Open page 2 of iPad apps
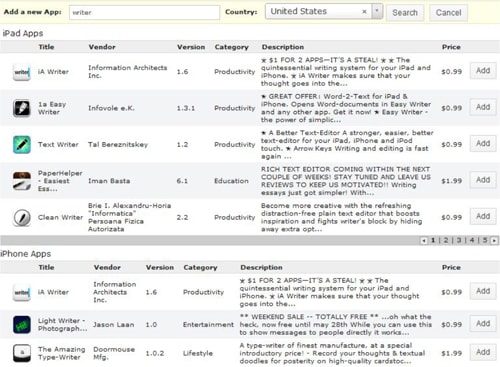This screenshot has height=367, width=500. click(446, 240)
